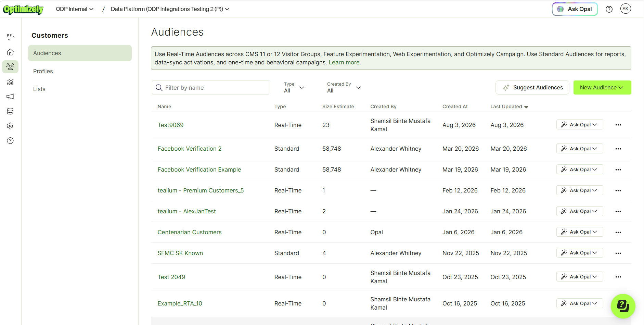The height and width of the screenshot is (325, 644).
Task: Go to Lists in Customers menu
Action: (x=39, y=89)
